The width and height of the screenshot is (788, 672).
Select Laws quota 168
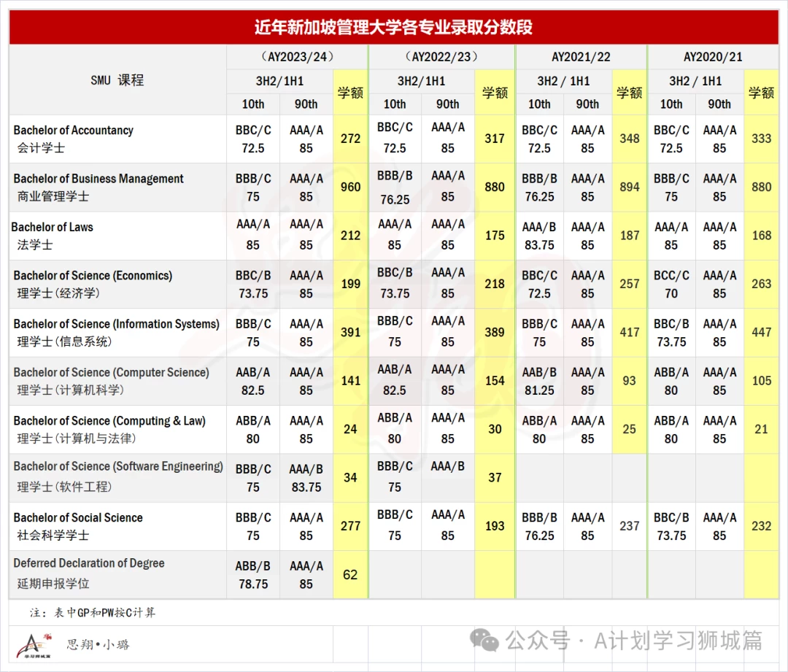coord(761,236)
